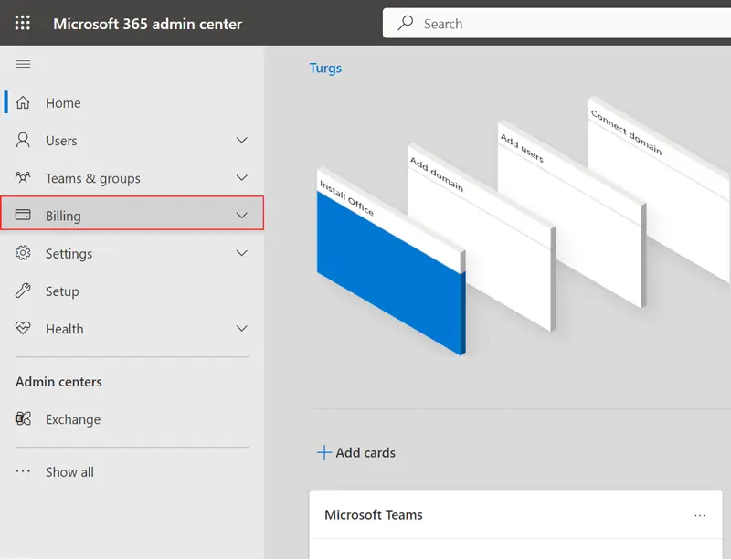Expand the Billing section chevron
This screenshot has height=560, width=731.
point(242,216)
